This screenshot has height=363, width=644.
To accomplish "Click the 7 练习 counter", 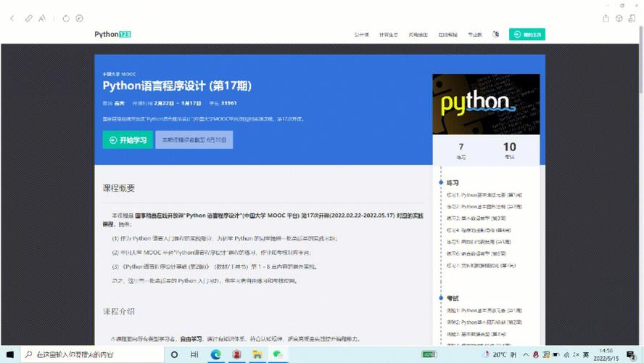I will click(461, 151).
